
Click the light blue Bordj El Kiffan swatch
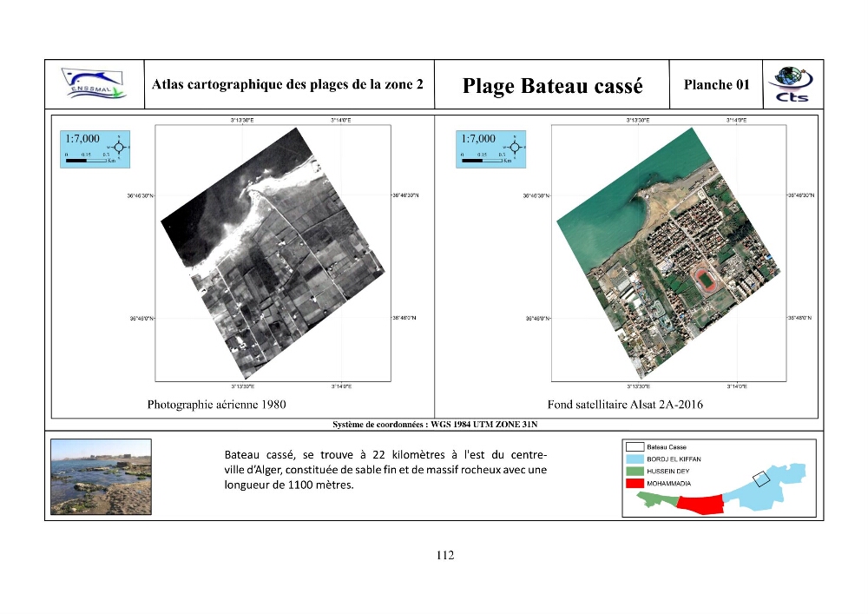635,459
